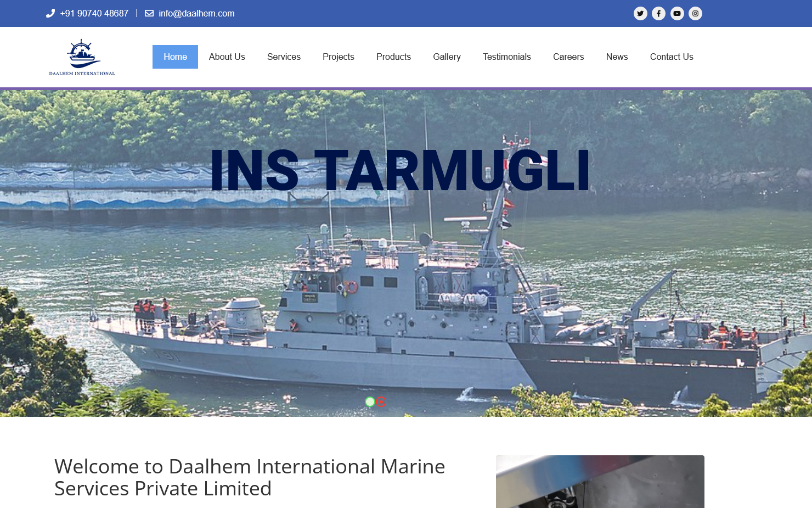The image size is (812, 508).
Task: Go to Careers page
Action: (568, 57)
